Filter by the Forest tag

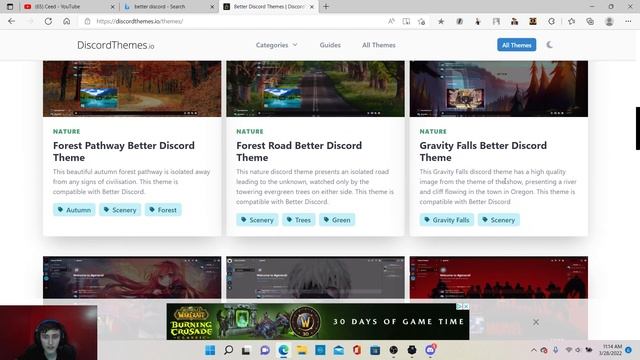[x=163, y=210]
